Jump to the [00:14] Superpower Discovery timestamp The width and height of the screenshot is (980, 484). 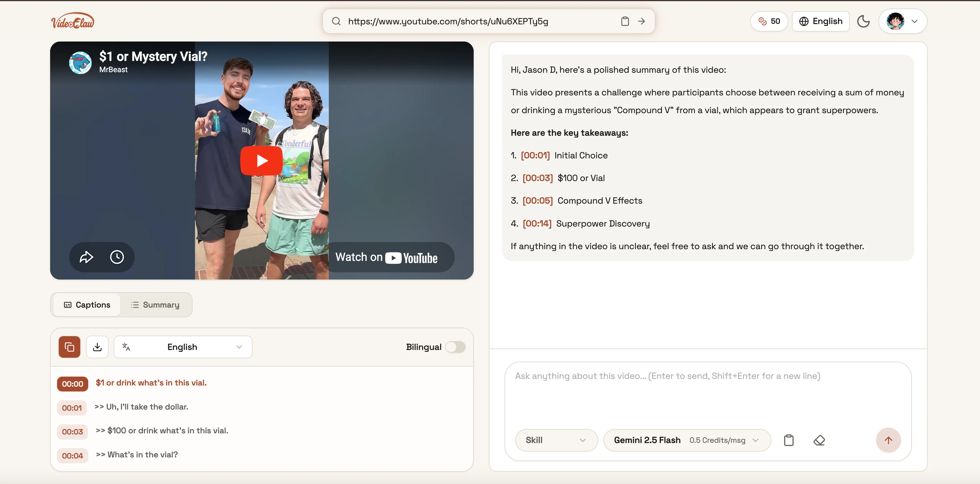[x=537, y=224]
